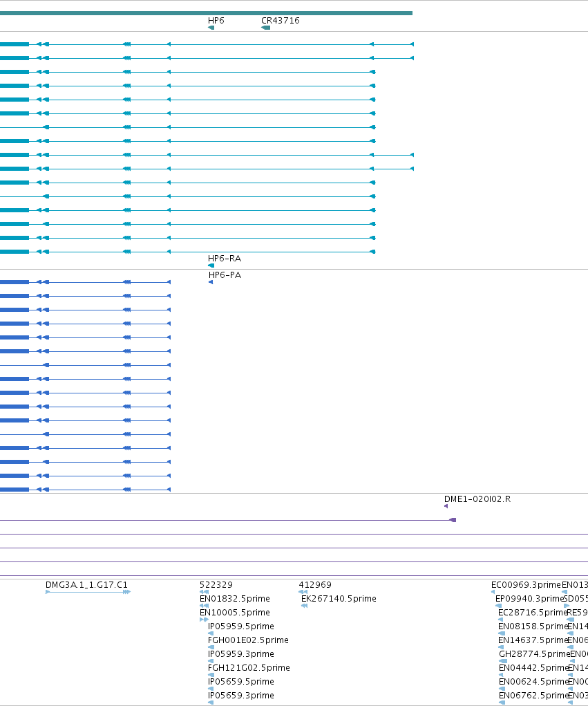Click the HP6 gene arrow glyph

[211, 28]
